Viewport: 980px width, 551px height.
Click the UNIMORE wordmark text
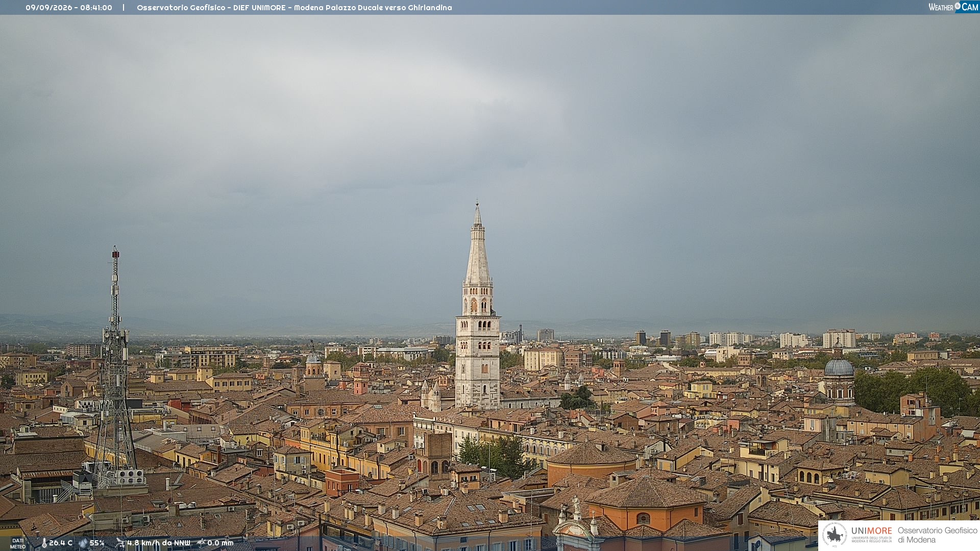pos(872,531)
